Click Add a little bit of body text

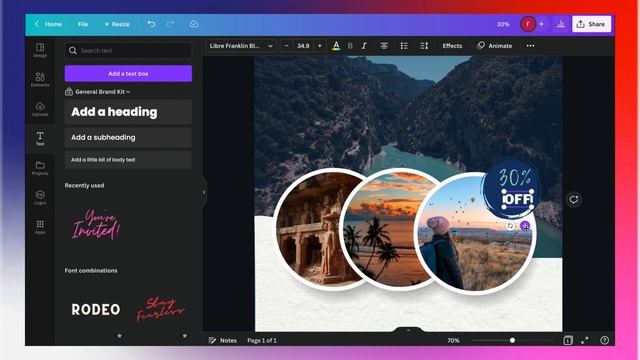(128, 160)
